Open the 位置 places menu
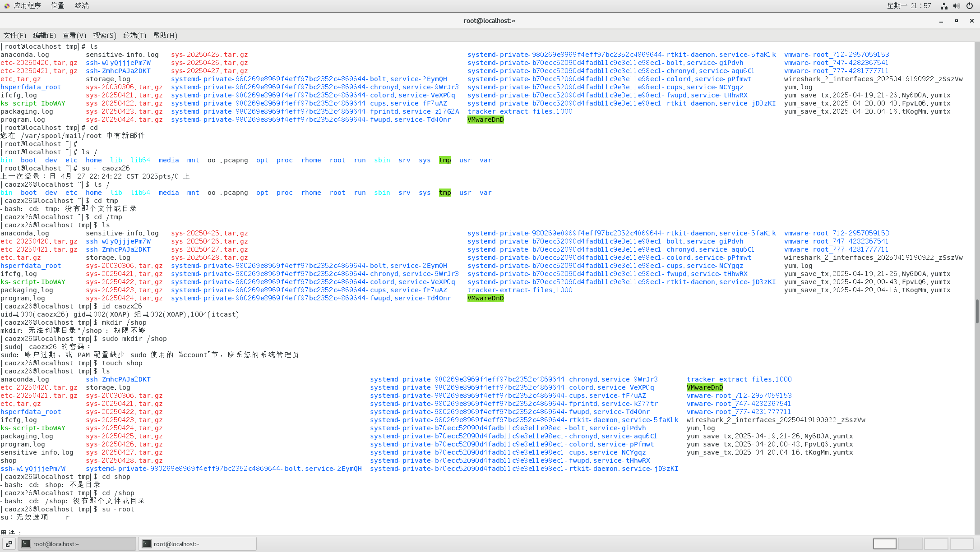 pos(57,5)
